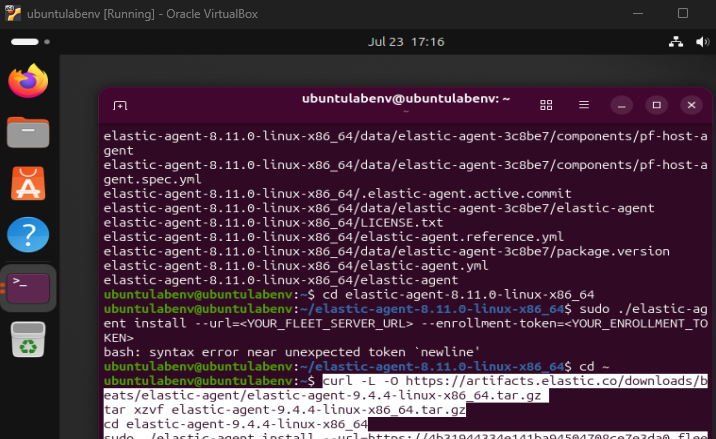Launch Ubuntu Software from the dock

[x=28, y=183]
